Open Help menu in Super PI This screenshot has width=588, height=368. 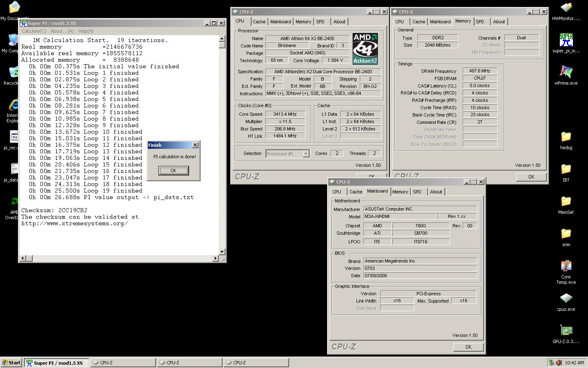click(x=86, y=31)
